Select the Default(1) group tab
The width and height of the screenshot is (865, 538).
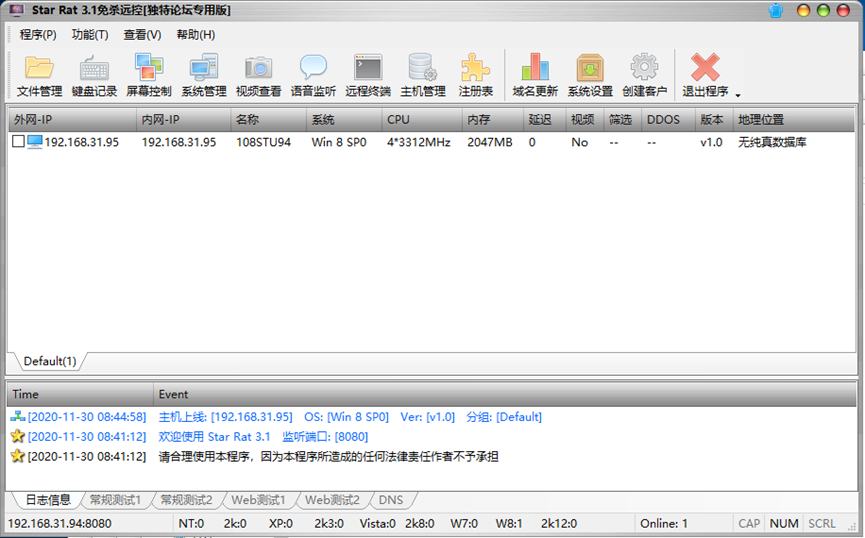50,361
